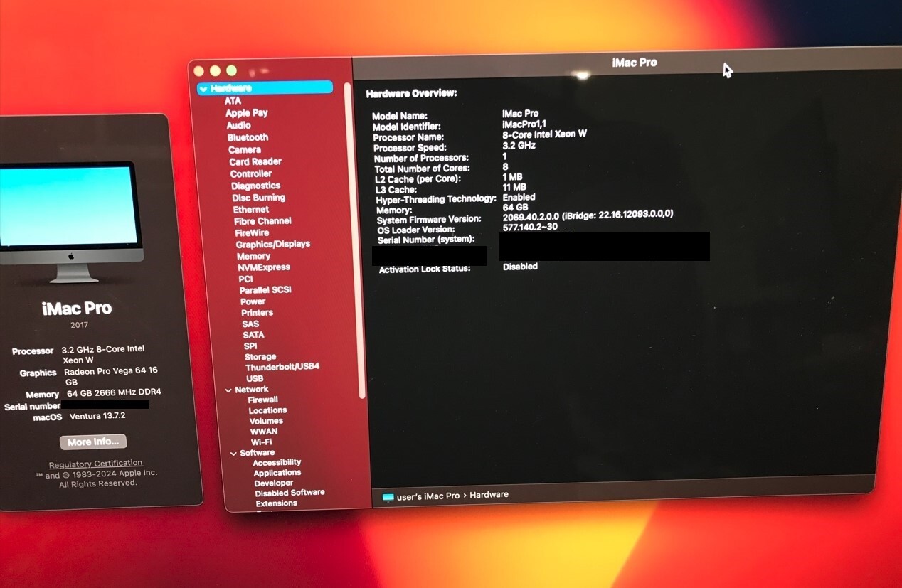Select Memory in the Hardware list
This screenshot has height=588, width=902.
click(253, 256)
